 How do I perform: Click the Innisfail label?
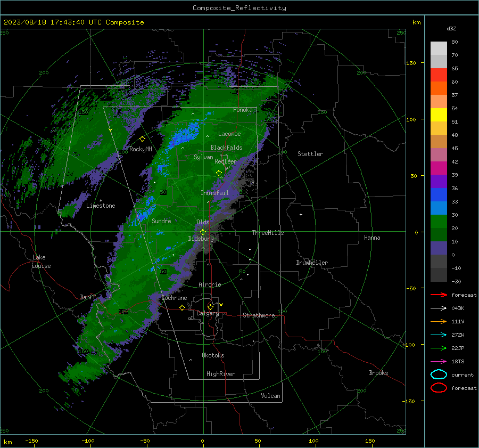(x=214, y=193)
